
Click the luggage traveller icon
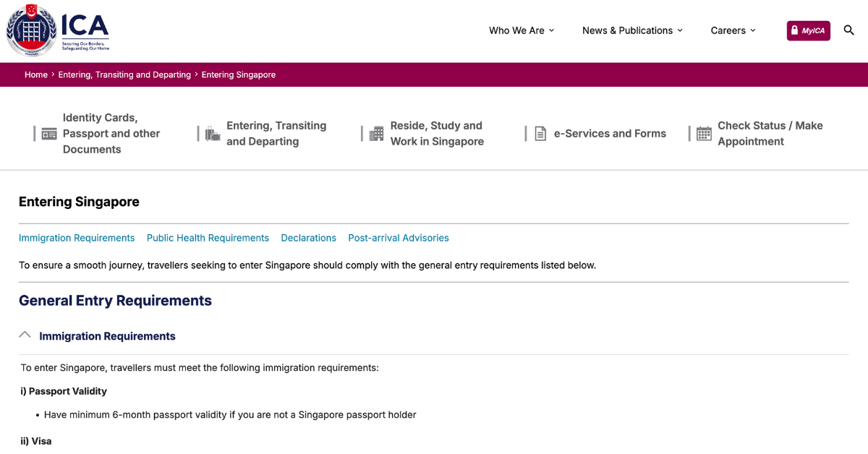click(x=213, y=134)
